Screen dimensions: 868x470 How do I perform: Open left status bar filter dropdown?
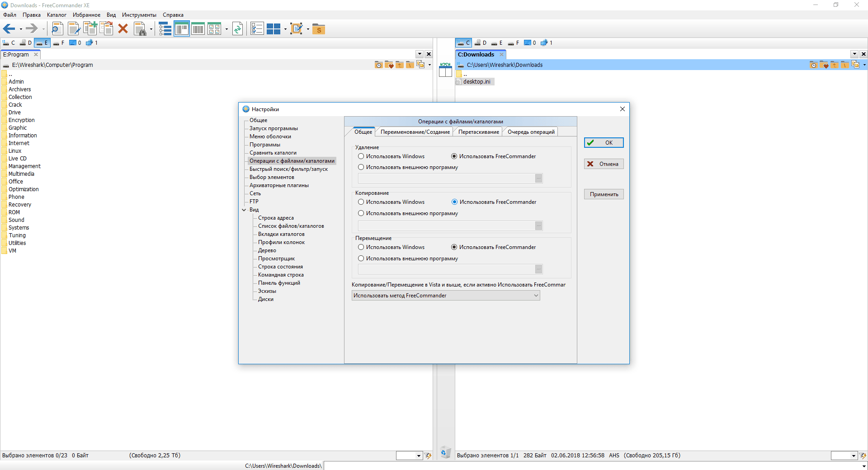click(419, 456)
